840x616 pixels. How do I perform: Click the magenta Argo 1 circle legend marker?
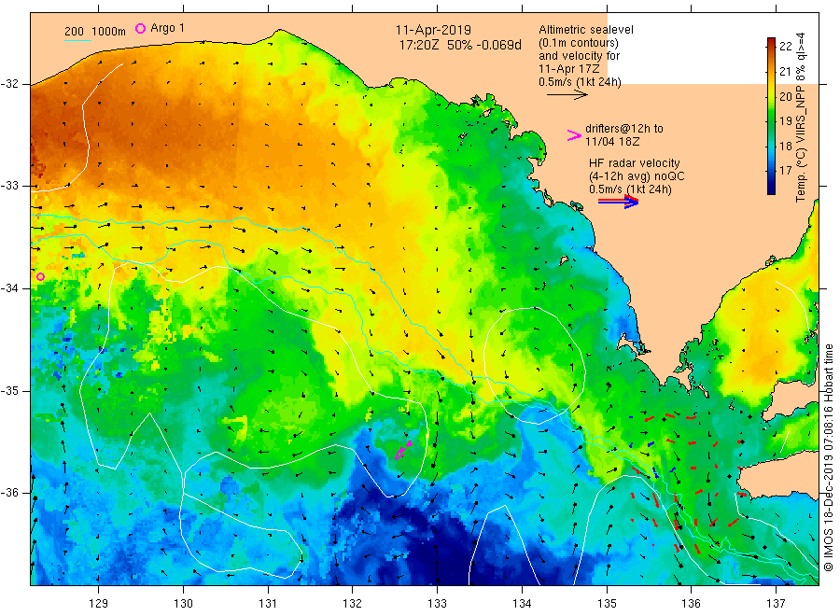[140, 28]
